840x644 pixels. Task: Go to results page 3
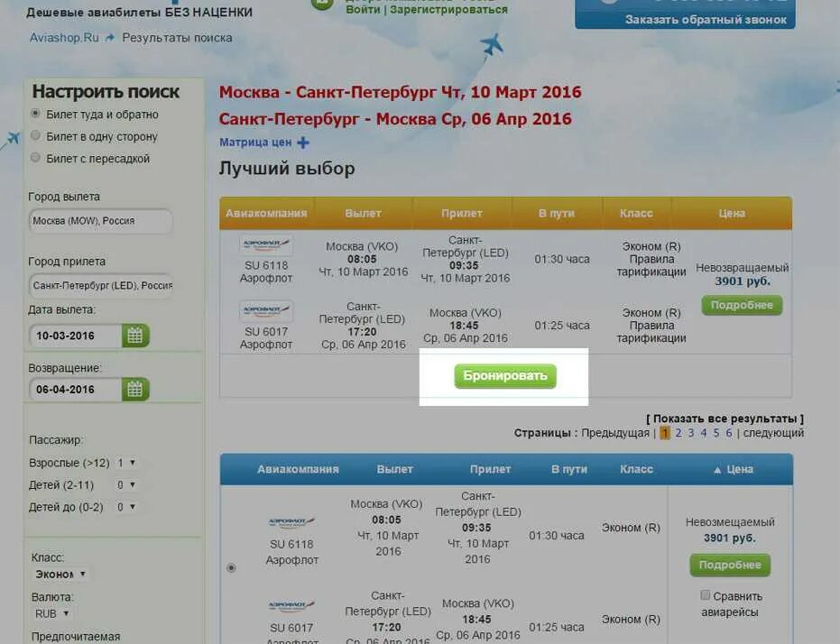coord(691,433)
